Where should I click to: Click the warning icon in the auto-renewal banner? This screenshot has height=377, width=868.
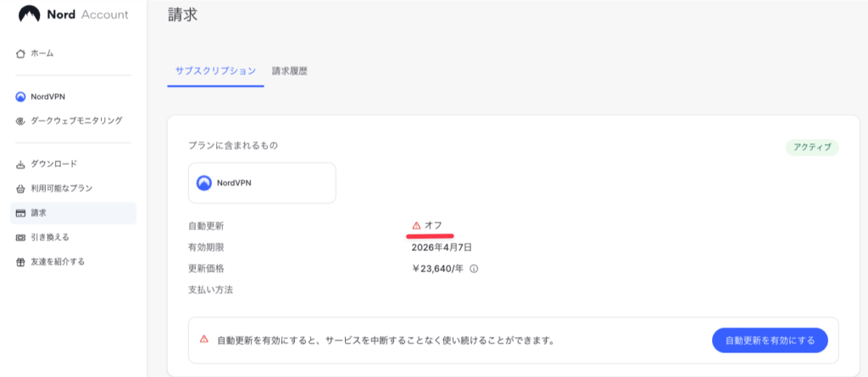tap(204, 339)
